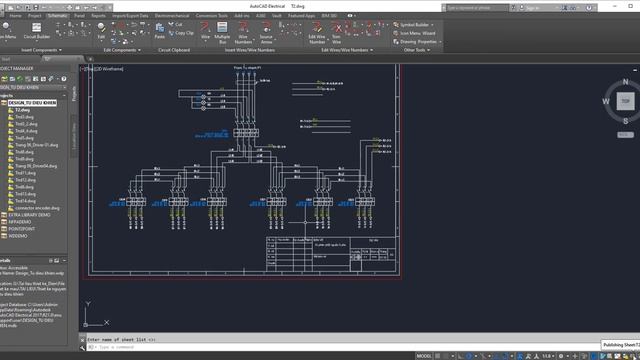Click the Open Project icon in Project Manager
The height and width of the screenshot is (360, 640).
coord(4,79)
